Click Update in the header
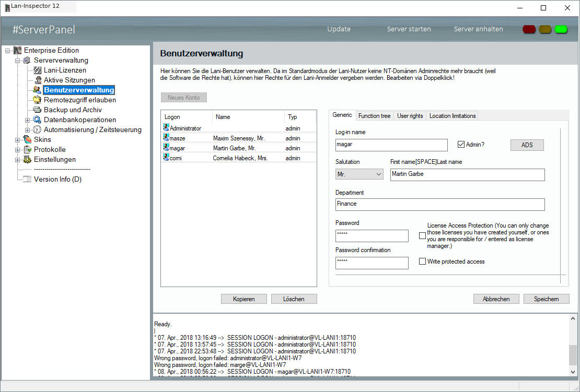Screen dimensions: 580x392 click(x=339, y=29)
